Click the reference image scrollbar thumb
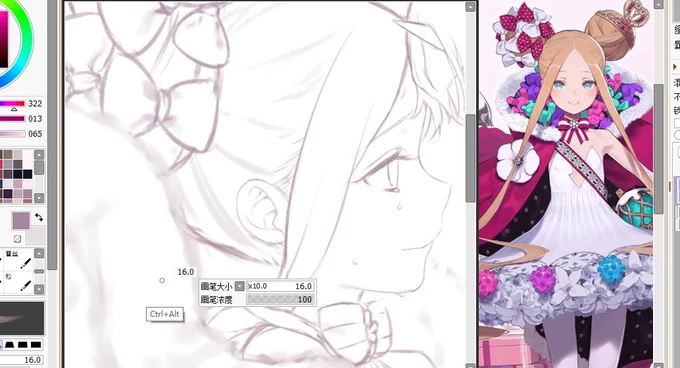Screen dimensions: 680x368 click(658, 149)
